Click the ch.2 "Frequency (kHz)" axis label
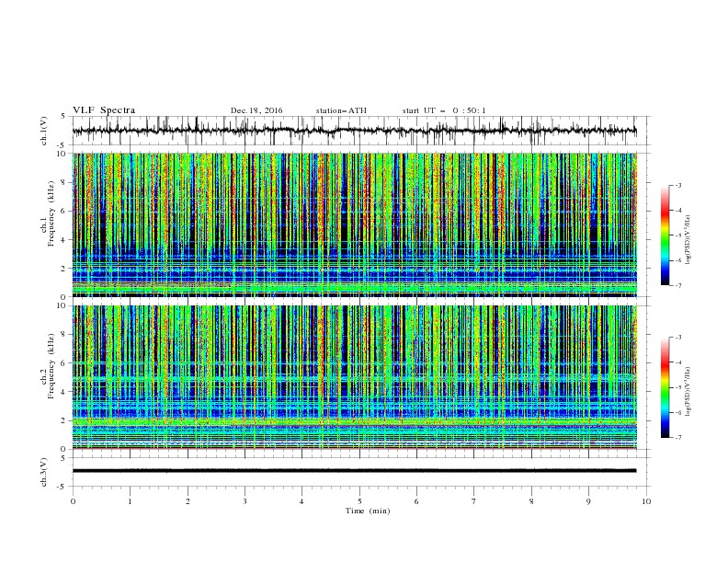Image resolution: width=728 pixels, height=563 pixels. tap(51, 366)
